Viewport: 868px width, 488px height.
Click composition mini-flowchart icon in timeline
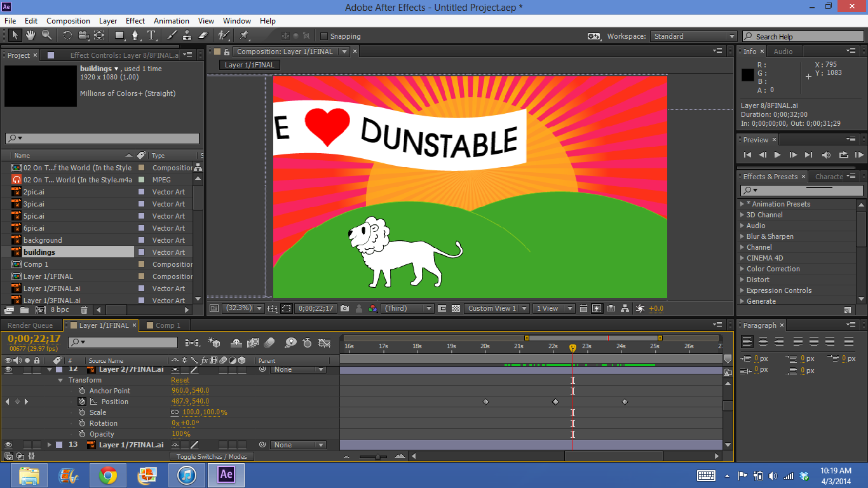pos(192,342)
